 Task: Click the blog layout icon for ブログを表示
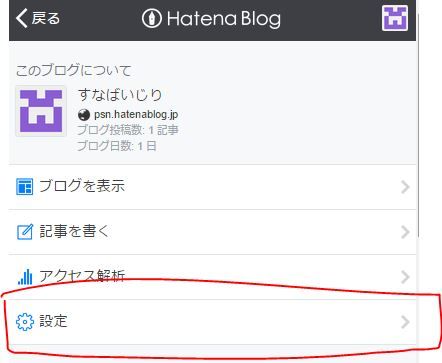[25, 186]
